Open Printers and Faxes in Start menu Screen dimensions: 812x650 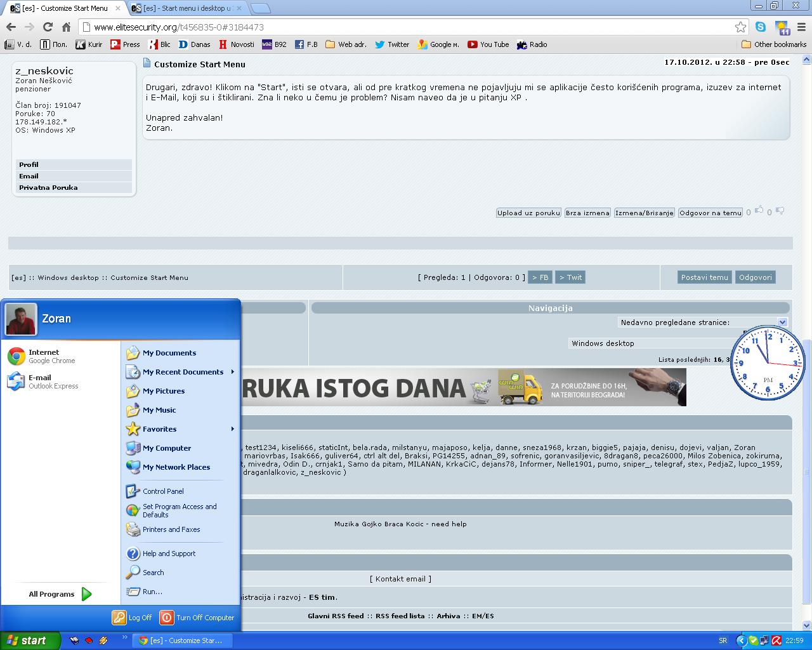coord(181,529)
